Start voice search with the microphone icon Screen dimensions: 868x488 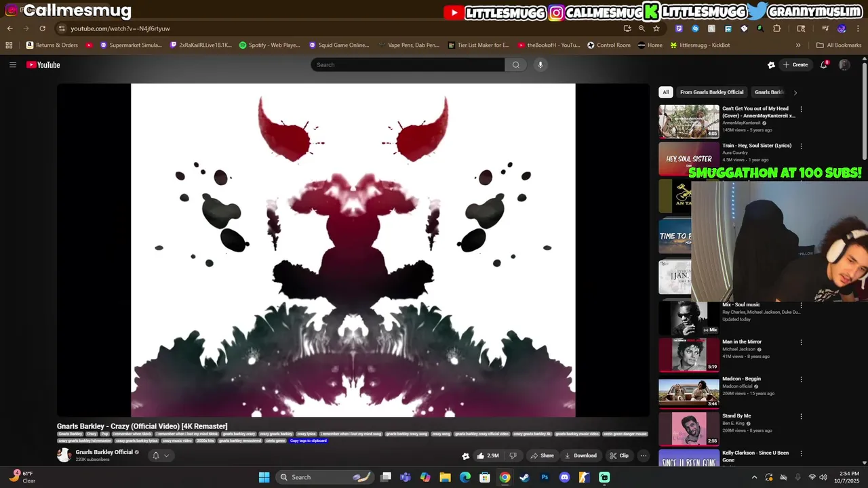[x=540, y=65]
